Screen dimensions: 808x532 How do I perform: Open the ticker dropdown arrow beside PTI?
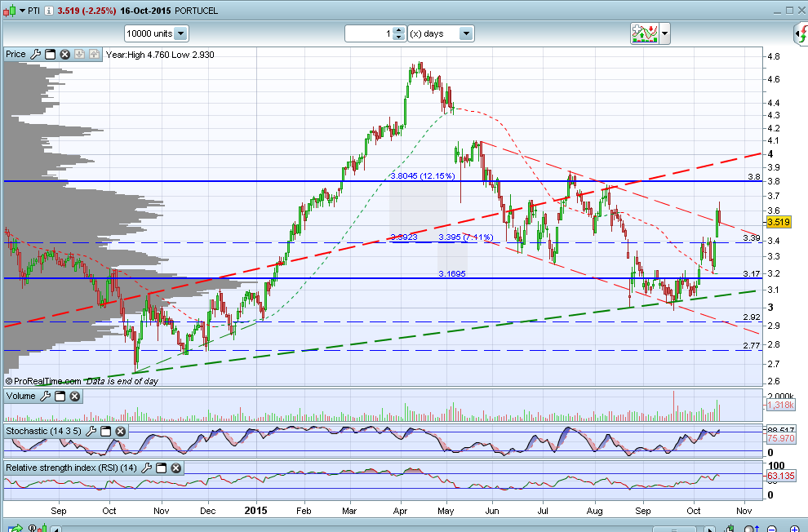22,11
